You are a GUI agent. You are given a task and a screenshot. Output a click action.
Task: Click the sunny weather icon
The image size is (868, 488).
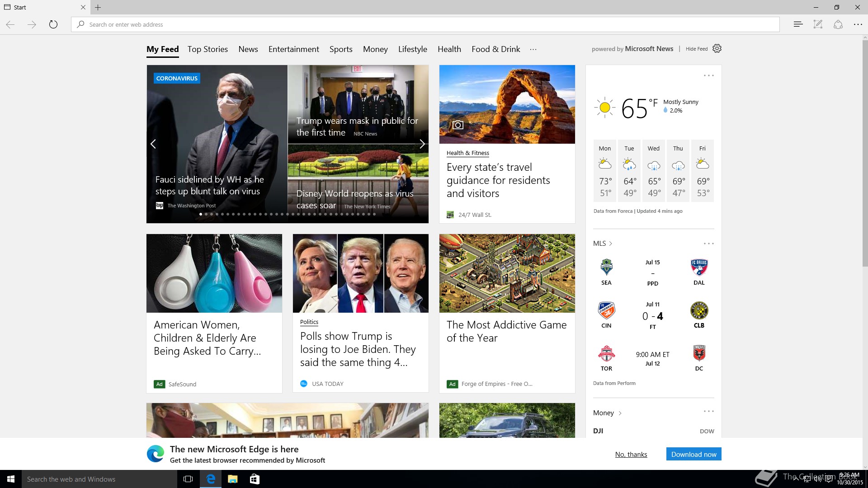pos(604,108)
